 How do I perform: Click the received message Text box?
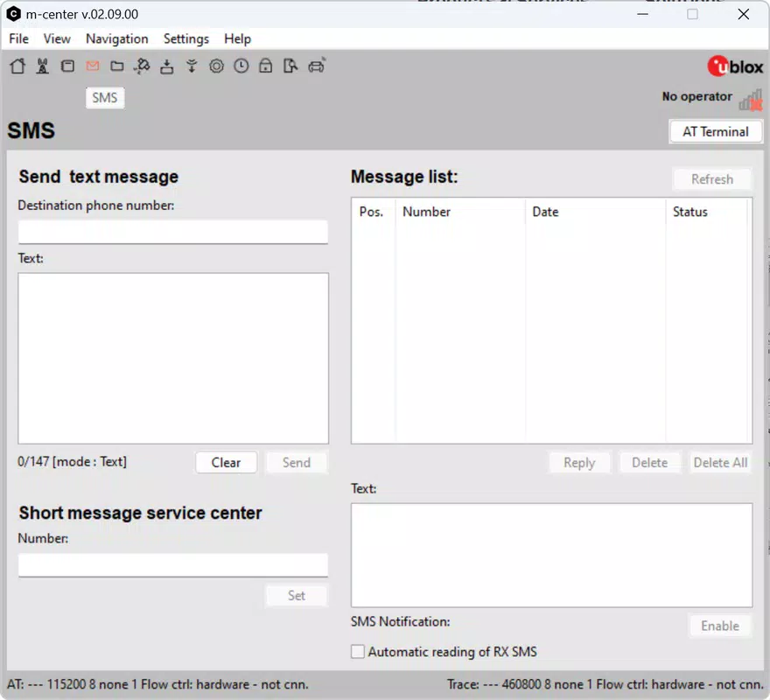coord(551,555)
